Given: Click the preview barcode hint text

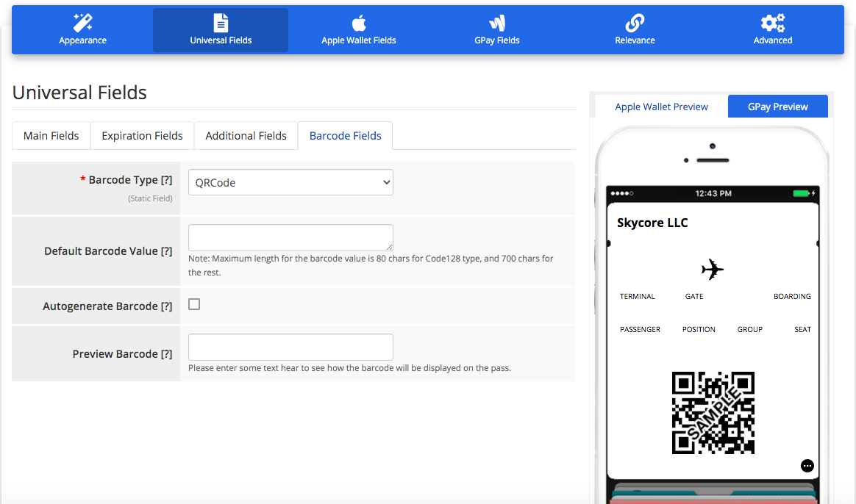Looking at the screenshot, I should 349,368.
